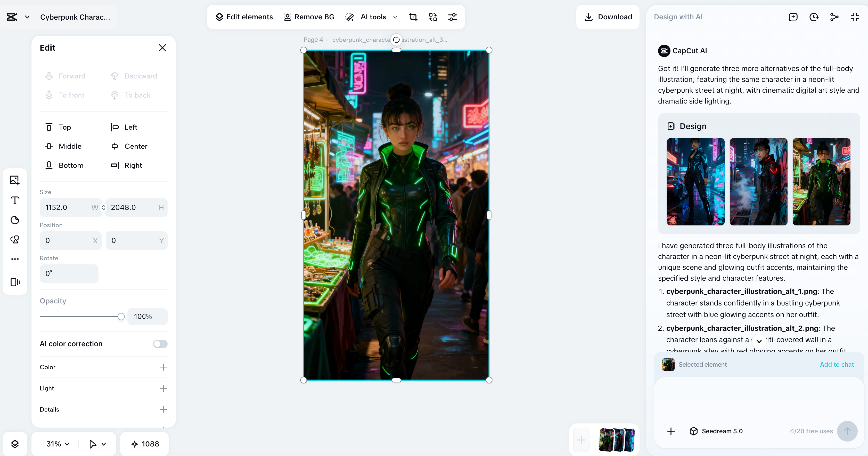This screenshot has height=456, width=868.
Task: Collapse the Design with AI panel
Action: [855, 17]
